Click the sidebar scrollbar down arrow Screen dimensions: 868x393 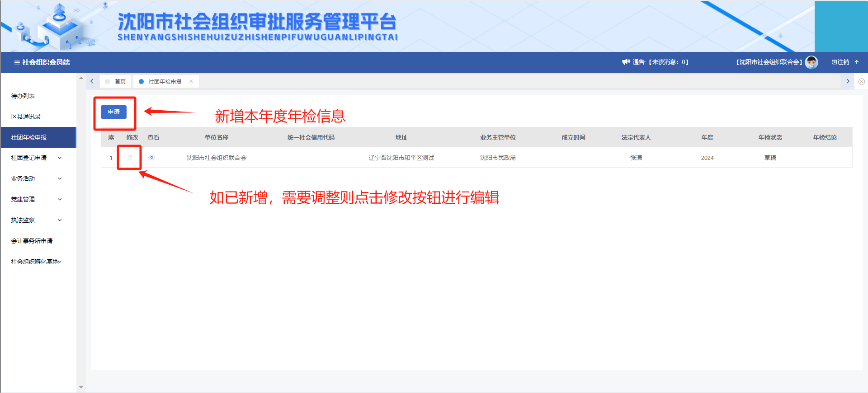[x=81, y=387]
